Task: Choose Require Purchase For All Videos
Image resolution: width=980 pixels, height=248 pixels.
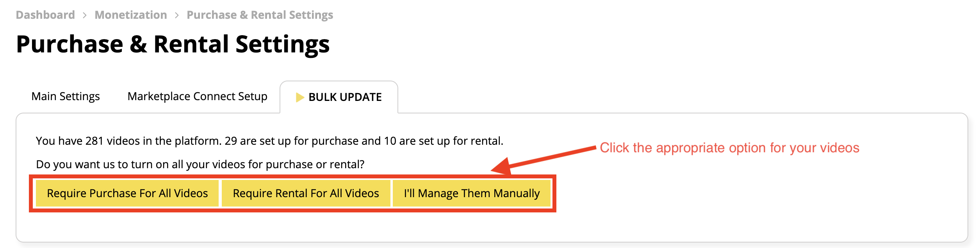Action: click(127, 193)
